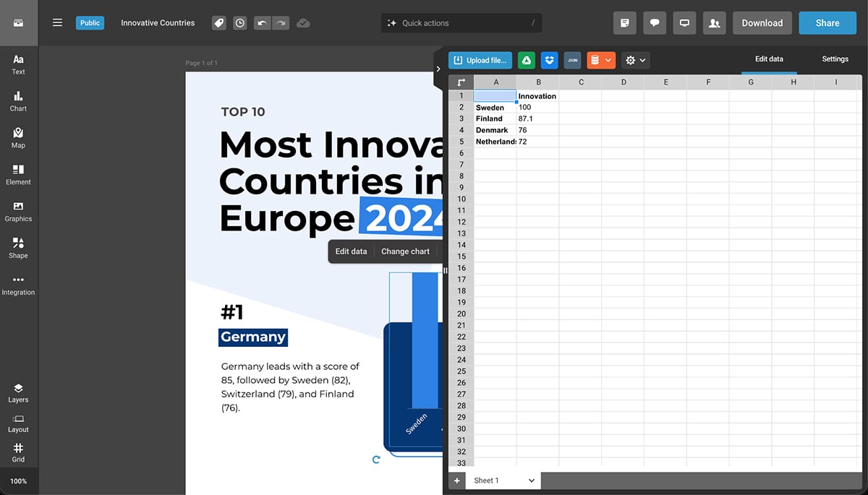Open the collaborators panel
Screen dimensions: 868x495
pos(715,22)
